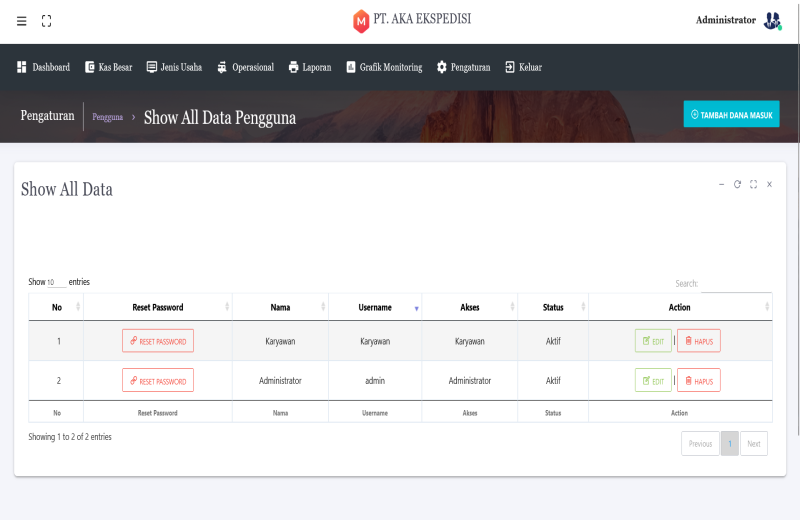This screenshot has width=800, height=520.
Task: Expand the Laporan menu
Action: coord(309,67)
